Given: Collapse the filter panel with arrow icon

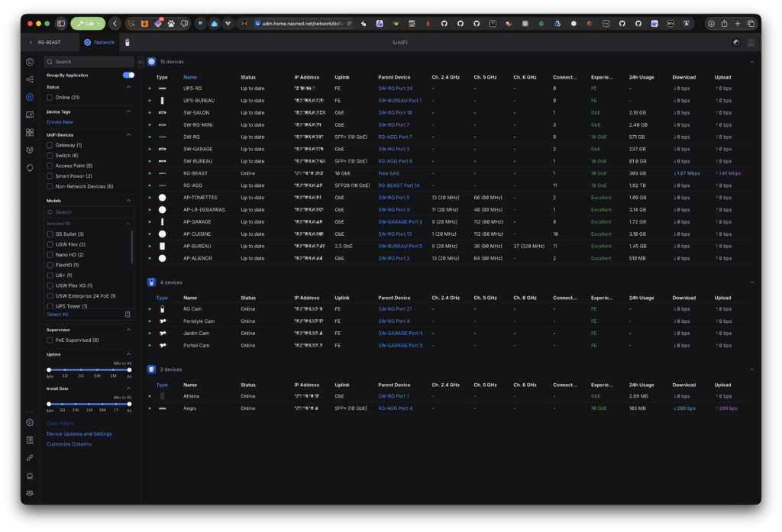Looking at the screenshot, I should click(x=141, y=62).
